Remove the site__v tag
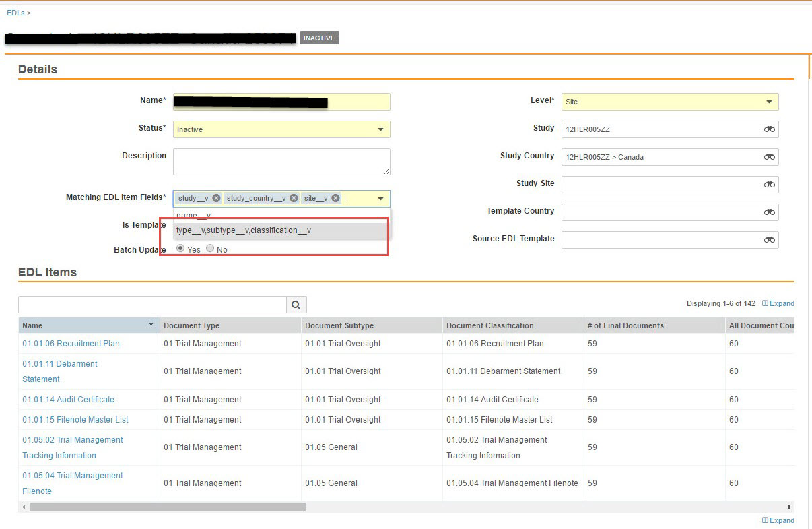This screenshot has height=529, width=812. click(x=336, y=198)
